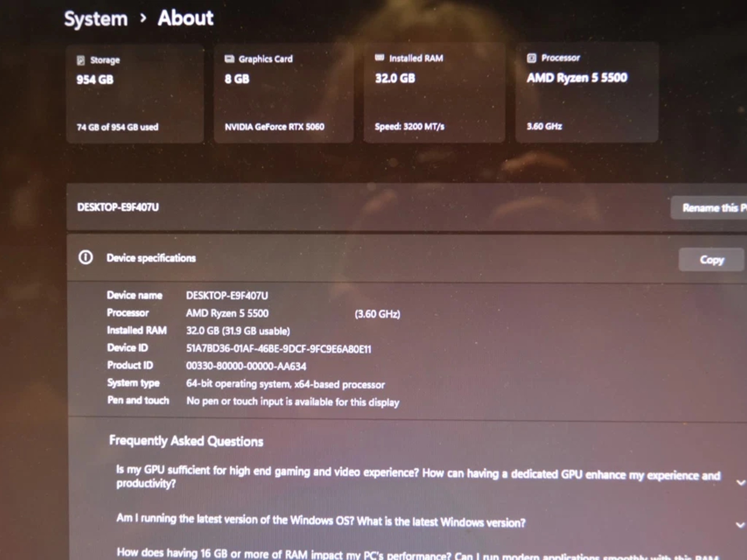Select the 64-bit operating system value
This screenshot has height=560, width=747.
(x=285, y=384)
